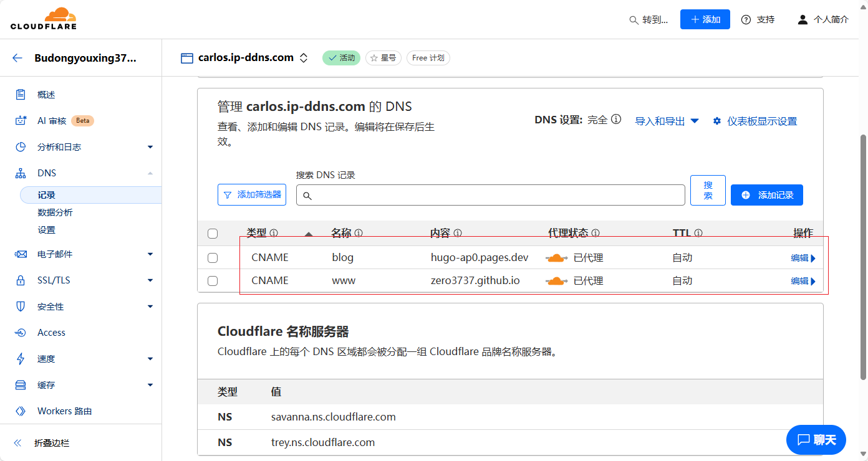
Task: Expand the 缓存 menu arrow
Action: [150, 385]
